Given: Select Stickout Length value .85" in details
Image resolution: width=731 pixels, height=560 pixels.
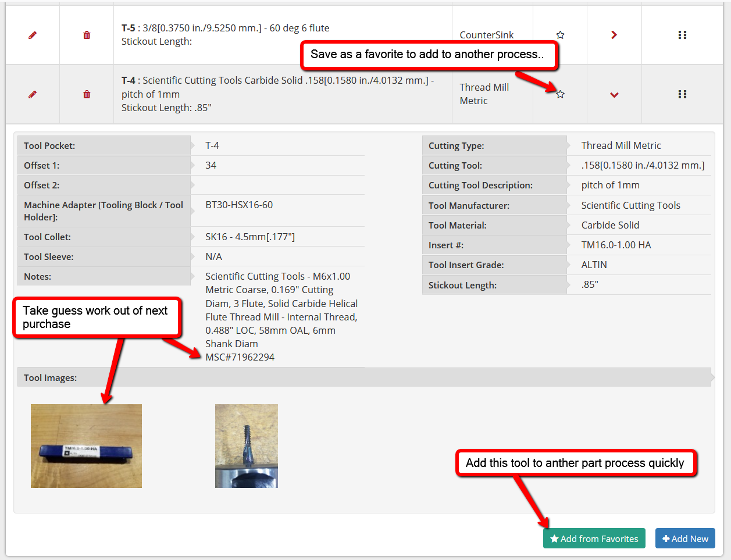Looking at the screenshot, I should point(590,284).
